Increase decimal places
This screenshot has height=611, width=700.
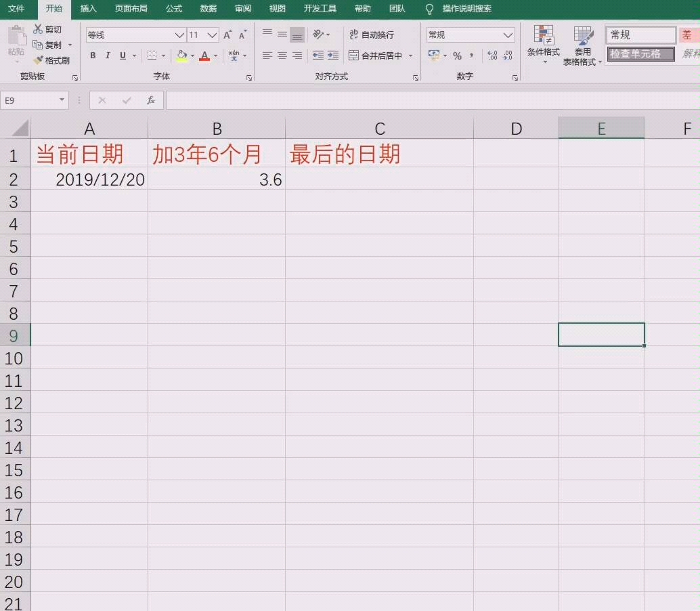click(492, 56)
